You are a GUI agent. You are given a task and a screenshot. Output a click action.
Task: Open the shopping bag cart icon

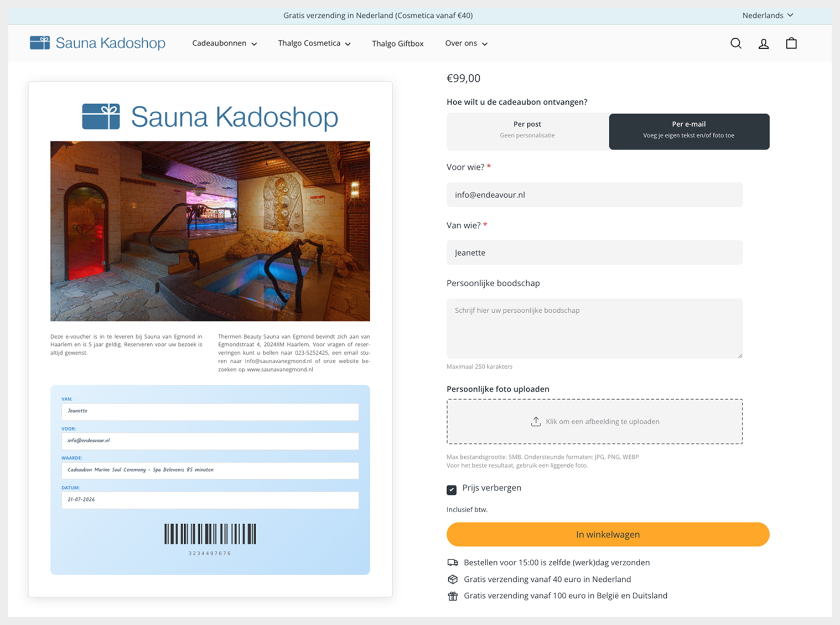pyautogui.click(x=791, y=43)
